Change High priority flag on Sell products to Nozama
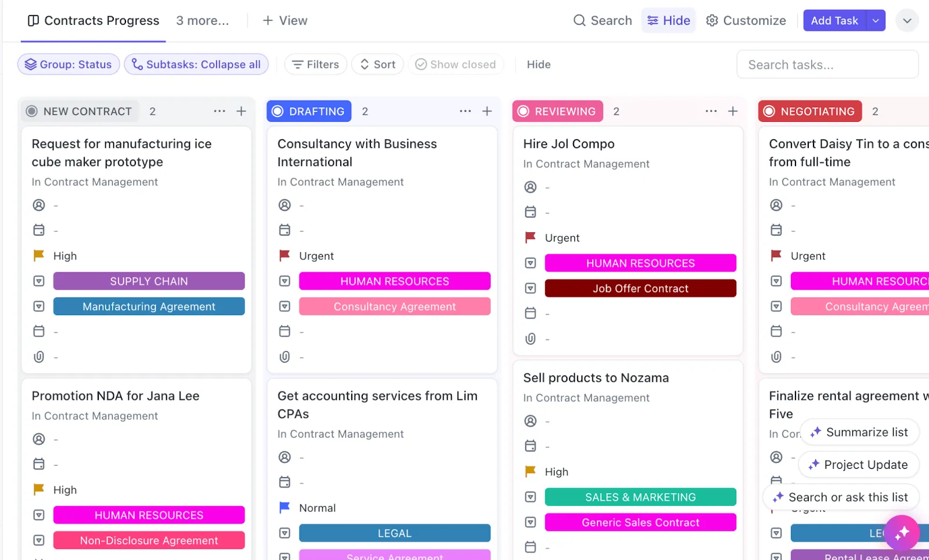Viewport: 929px width, 560px height. coord(531,472)
